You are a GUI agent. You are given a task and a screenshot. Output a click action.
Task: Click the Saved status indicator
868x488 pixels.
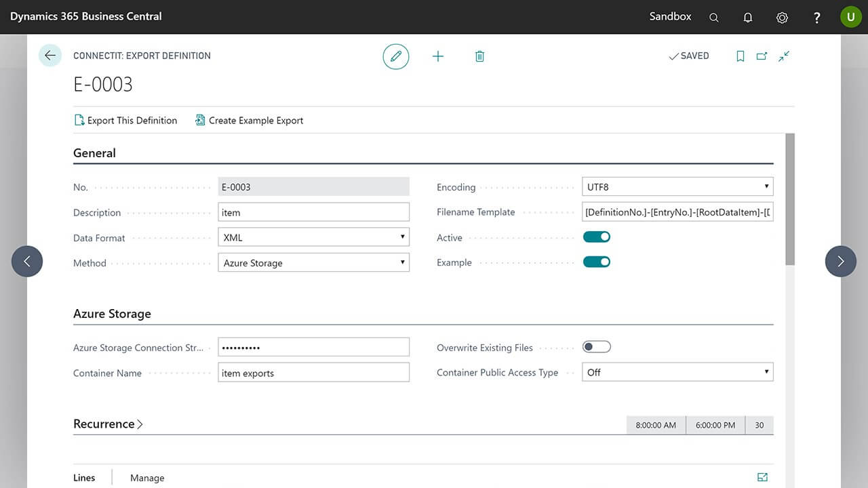click(689, 56)
